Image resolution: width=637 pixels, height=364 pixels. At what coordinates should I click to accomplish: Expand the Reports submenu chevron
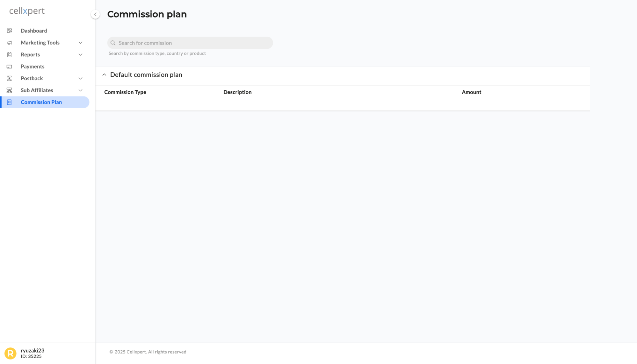[x=81, y=54]
